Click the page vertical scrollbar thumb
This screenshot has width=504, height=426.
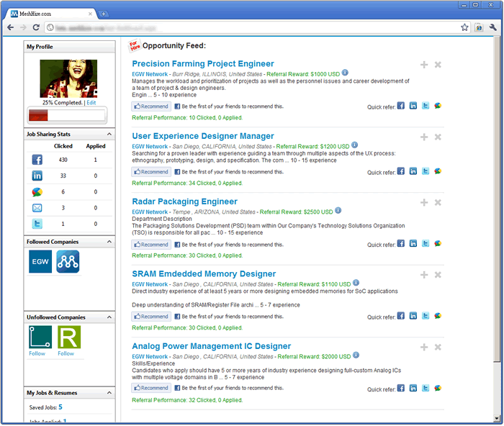(x=497, y=199)
